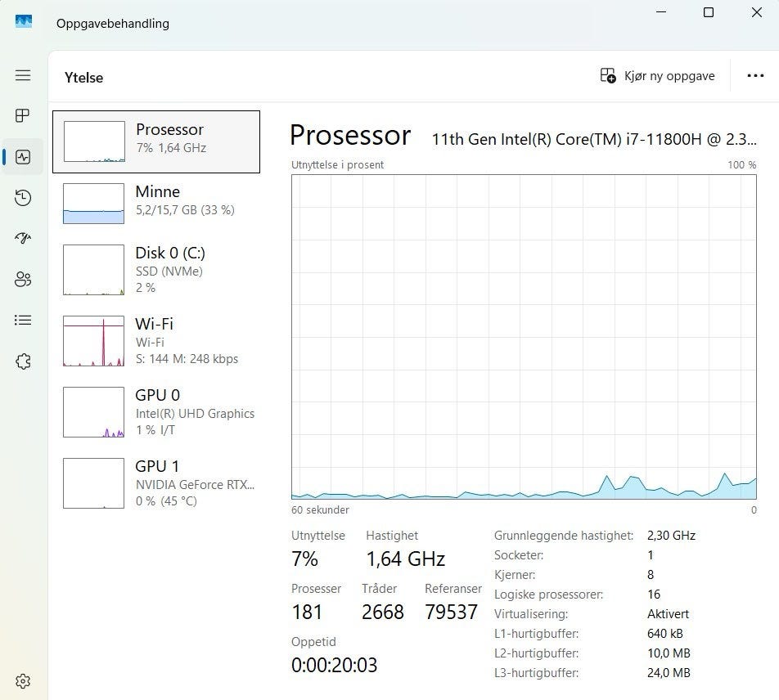The height and width of the screenshot is (700, 779).
Task: Select Disk 0 (C:) performance item
Action: 156,270
